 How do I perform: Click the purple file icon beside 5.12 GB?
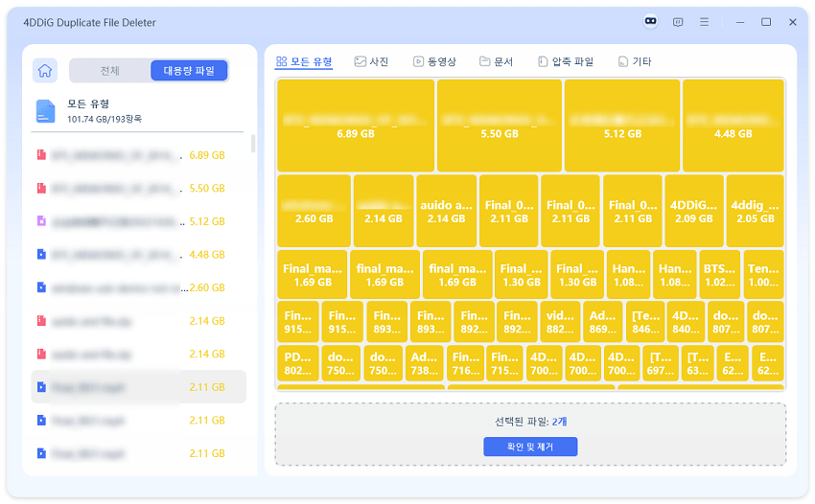pos(41,221)
